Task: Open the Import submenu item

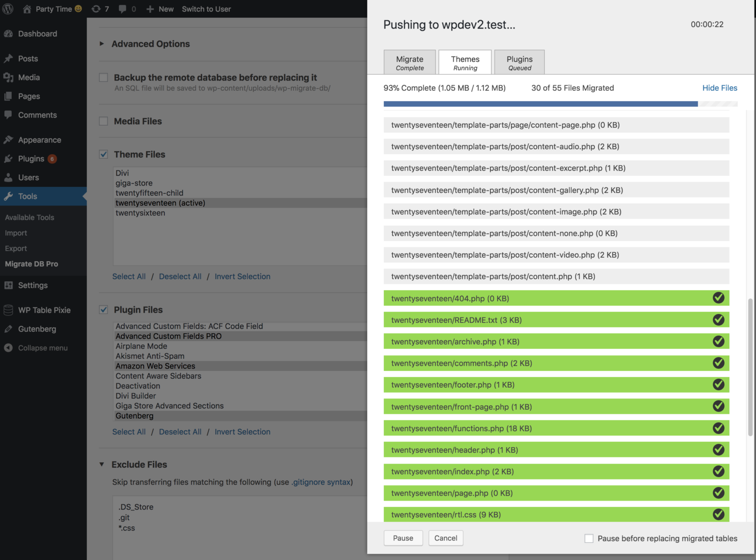Action: (16, 233)
